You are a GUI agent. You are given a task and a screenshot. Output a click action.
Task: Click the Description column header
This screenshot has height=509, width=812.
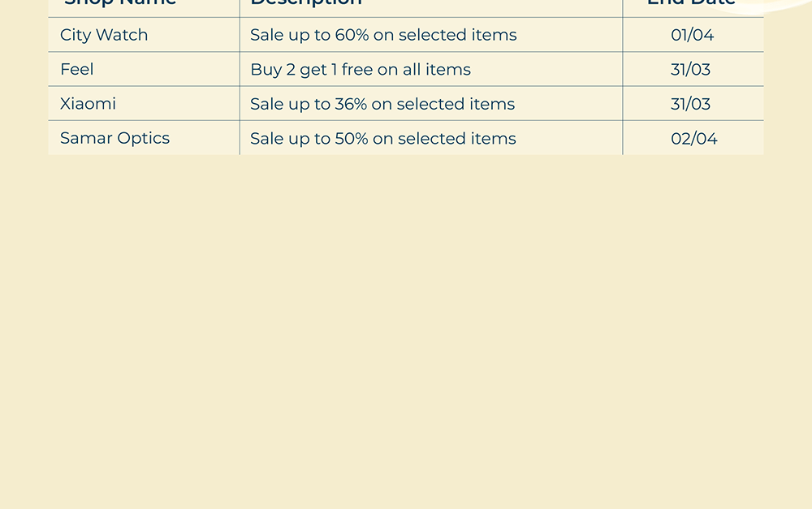click(x=306, y=3)
